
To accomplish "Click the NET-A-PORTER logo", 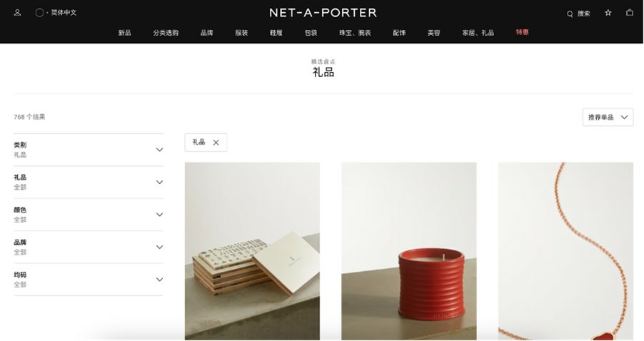I will coord(323,13).
